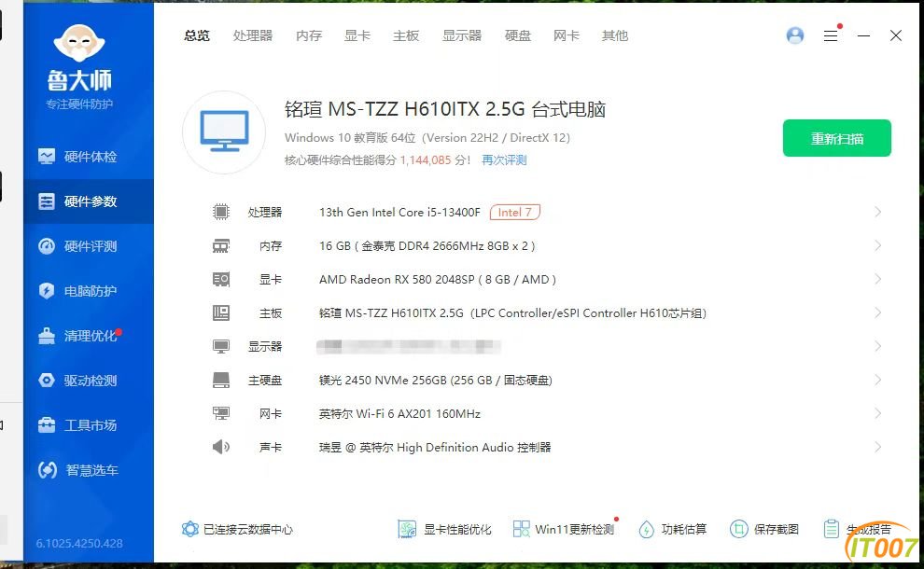Open 驱动检测 section
Viewport: 924px width, 569px height.
[x=89, y=381]
